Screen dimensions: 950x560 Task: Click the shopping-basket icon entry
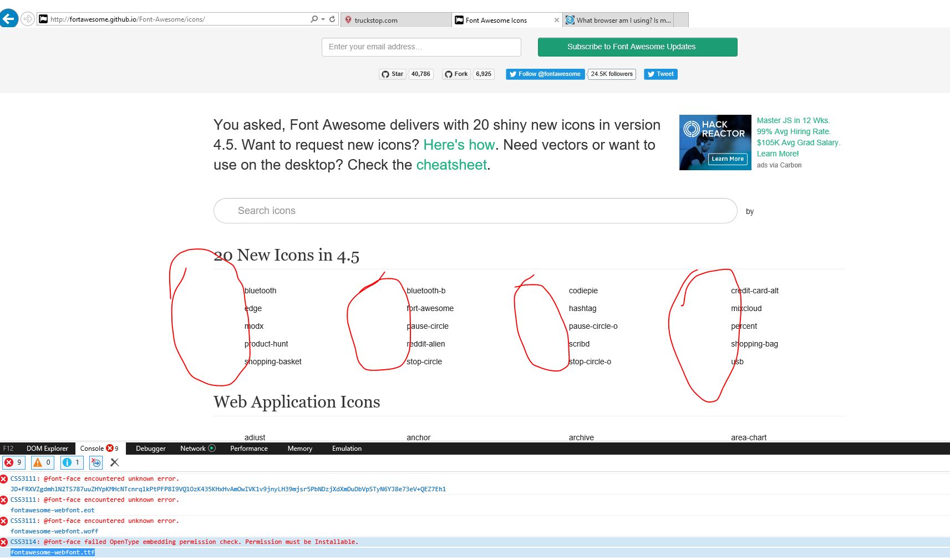pyautogui.click(x=273, y=362)
